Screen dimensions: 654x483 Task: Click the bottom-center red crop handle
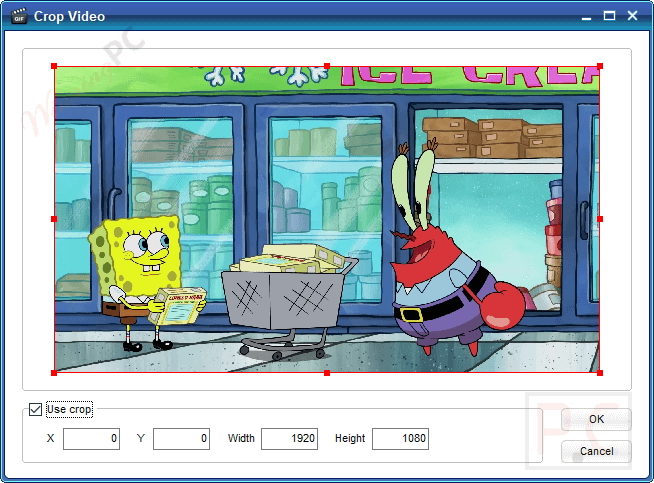327,372
